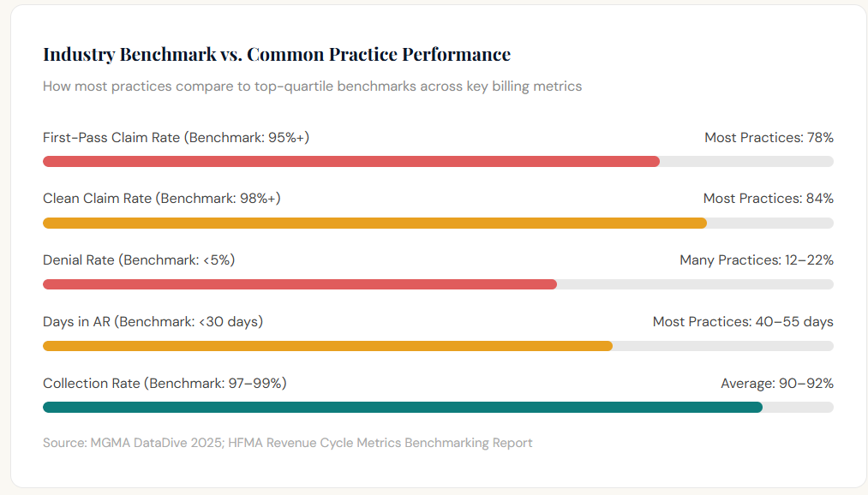Click the 'Denial Rate (Benchmark: <5%)' label
The height and width of the screenshot is (495, 868).
point(139,260)
